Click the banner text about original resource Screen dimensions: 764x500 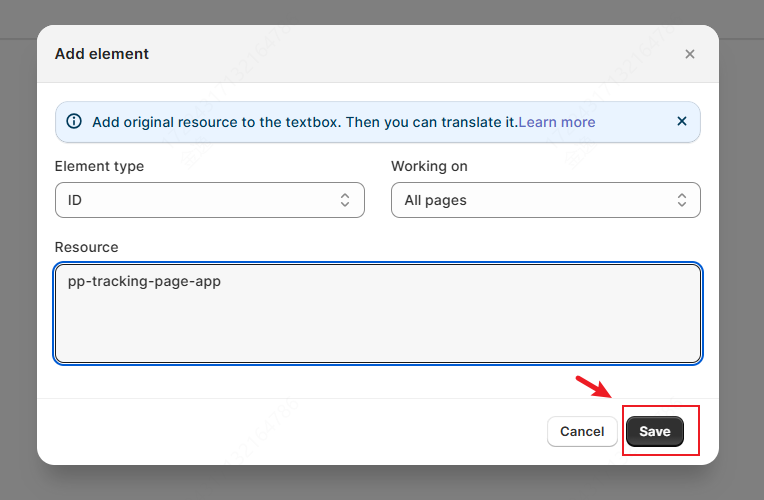click(x=305, y=122)
